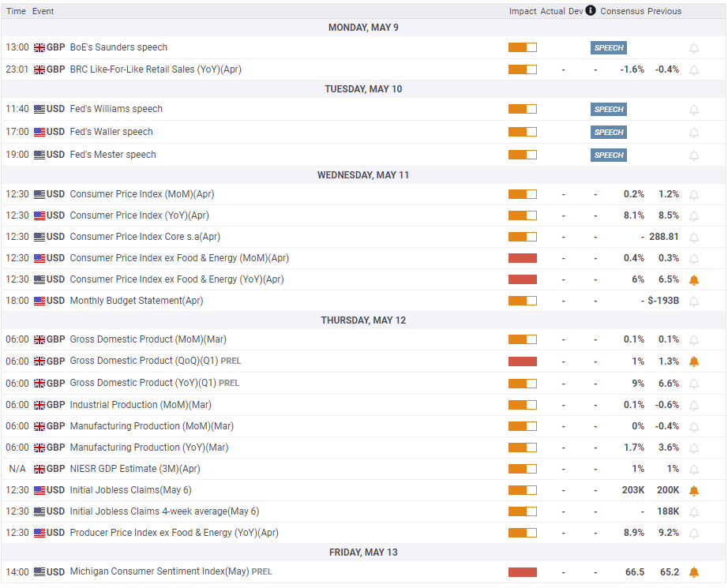Click SPEECH badge on Fed's Mester speech row
The width and height of the screenshot is (728, 588).
(x=609, y=155)
